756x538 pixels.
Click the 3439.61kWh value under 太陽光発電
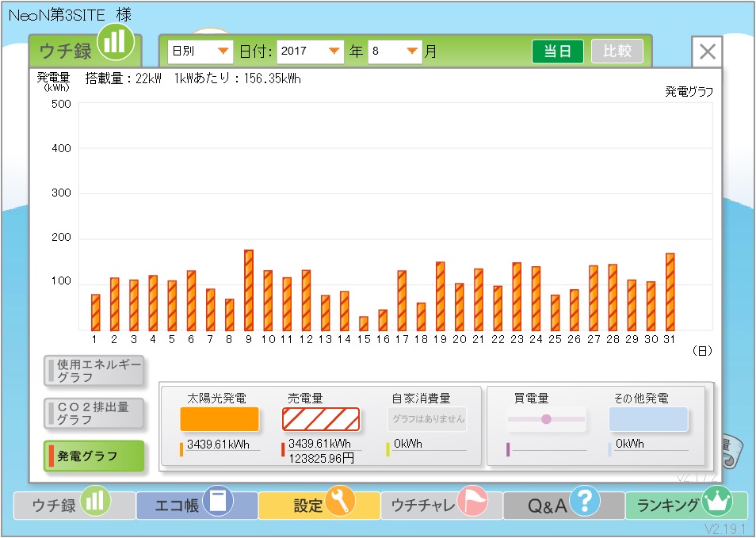click(218, 444)
